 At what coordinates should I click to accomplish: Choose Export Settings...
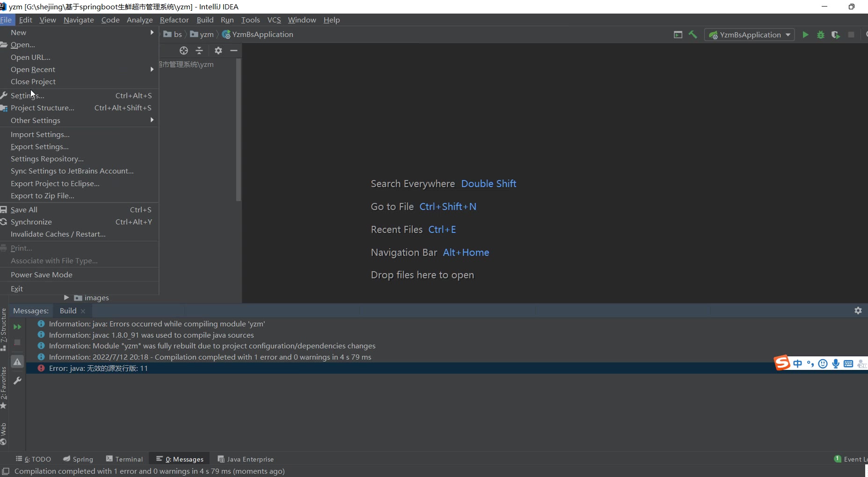80,146
